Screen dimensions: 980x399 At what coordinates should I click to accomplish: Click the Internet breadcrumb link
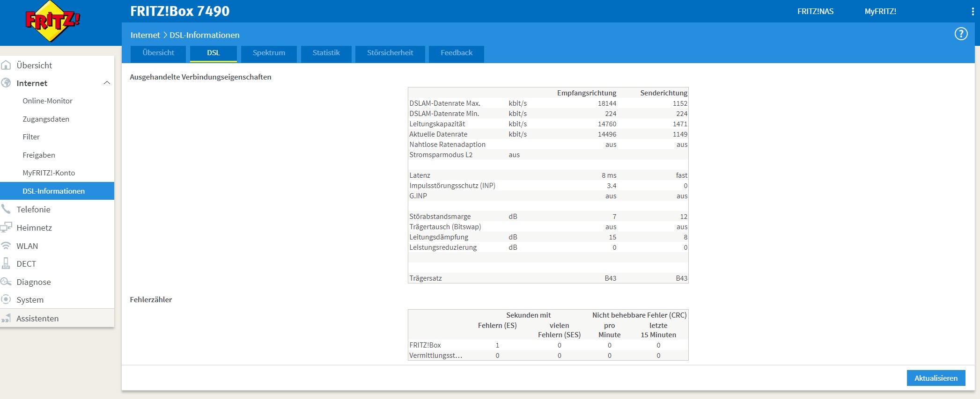coord(145,35)
